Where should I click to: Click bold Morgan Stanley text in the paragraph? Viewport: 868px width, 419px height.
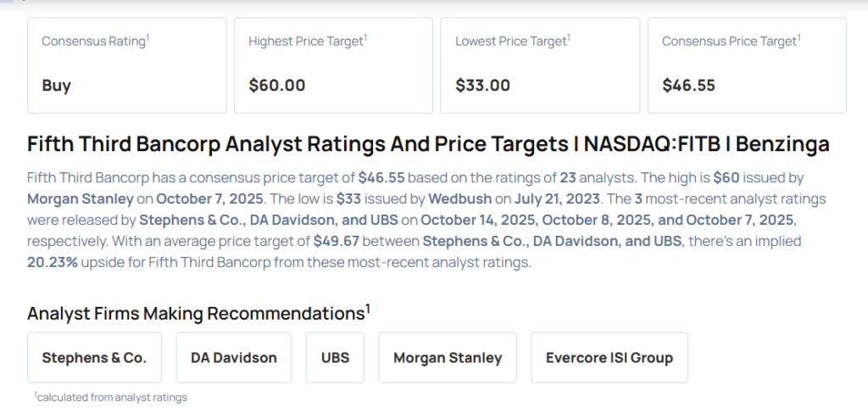pyautogui.click(x=81, y=199)
